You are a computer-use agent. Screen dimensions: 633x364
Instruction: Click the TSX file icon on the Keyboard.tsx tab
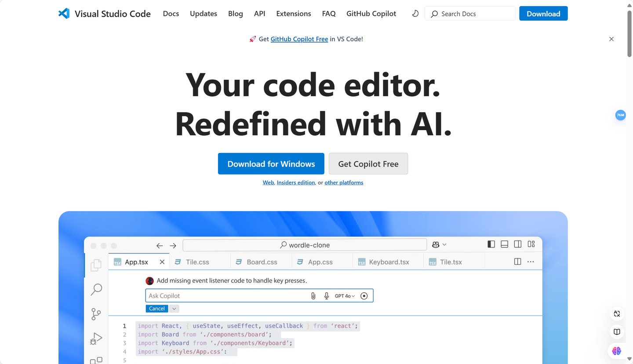(x=362, y=262)
